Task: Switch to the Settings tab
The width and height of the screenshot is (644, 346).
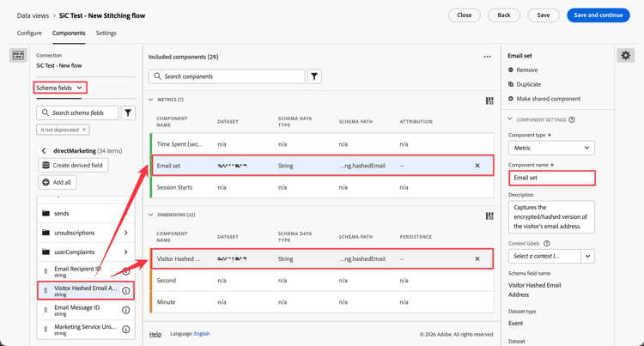Action: click(106, 33)
